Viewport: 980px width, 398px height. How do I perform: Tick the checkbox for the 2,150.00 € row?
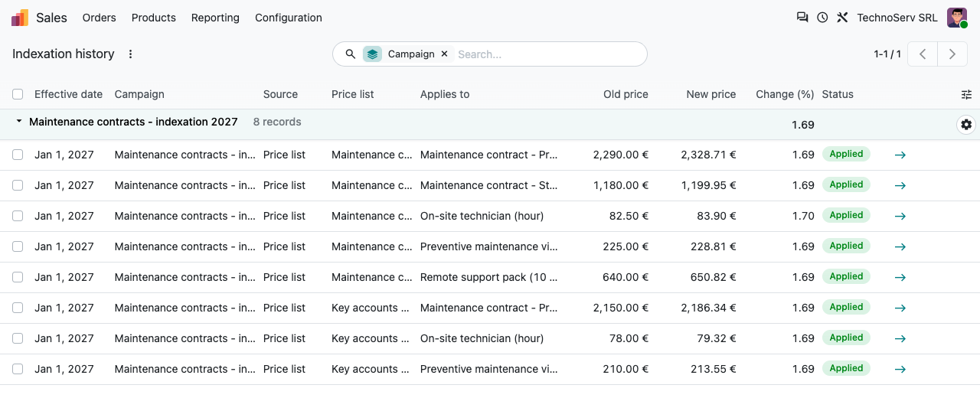(18, 308)
